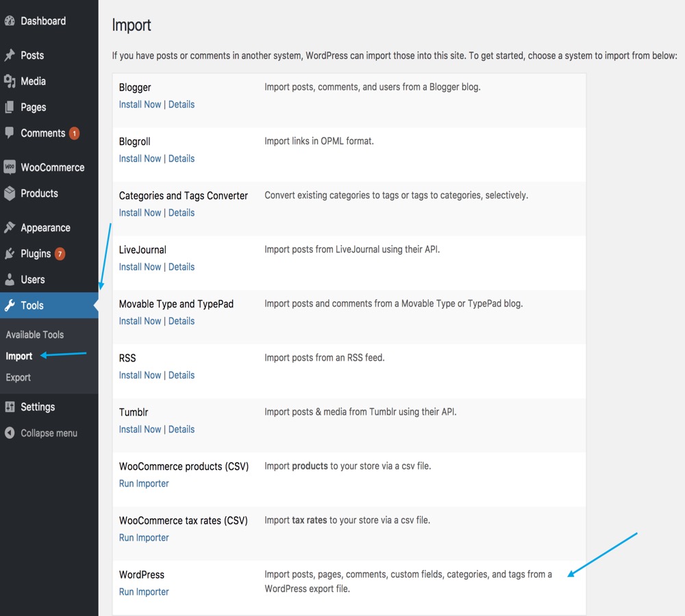Click the Plugins plug icon
Viewport: 685px width, 616px height.
point(10,254)
